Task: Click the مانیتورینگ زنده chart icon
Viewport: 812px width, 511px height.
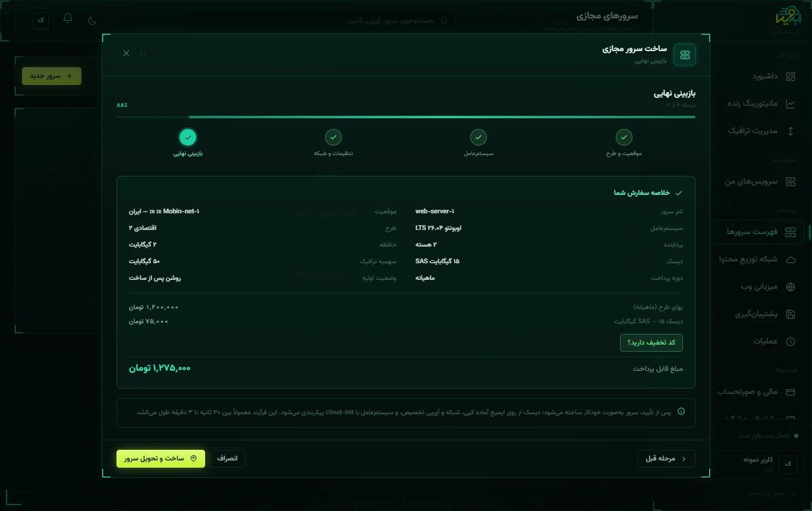Action: point(791,103)
